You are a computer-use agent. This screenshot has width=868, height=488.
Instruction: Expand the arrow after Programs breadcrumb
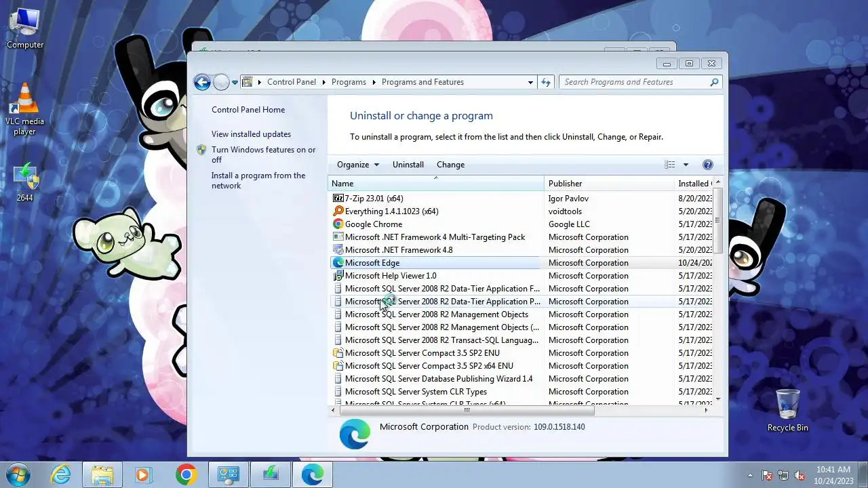coord(374,82)
